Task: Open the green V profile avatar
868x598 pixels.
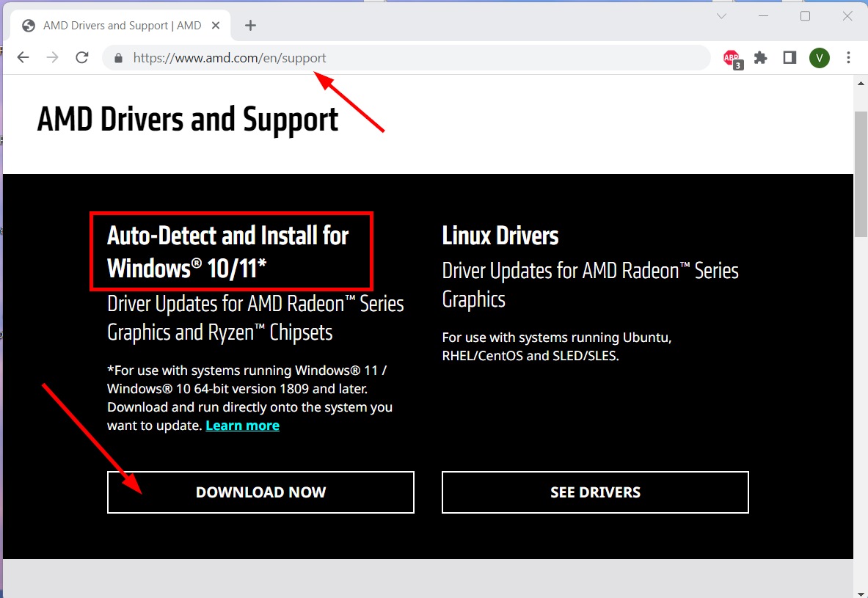Action: click(820, 57)
